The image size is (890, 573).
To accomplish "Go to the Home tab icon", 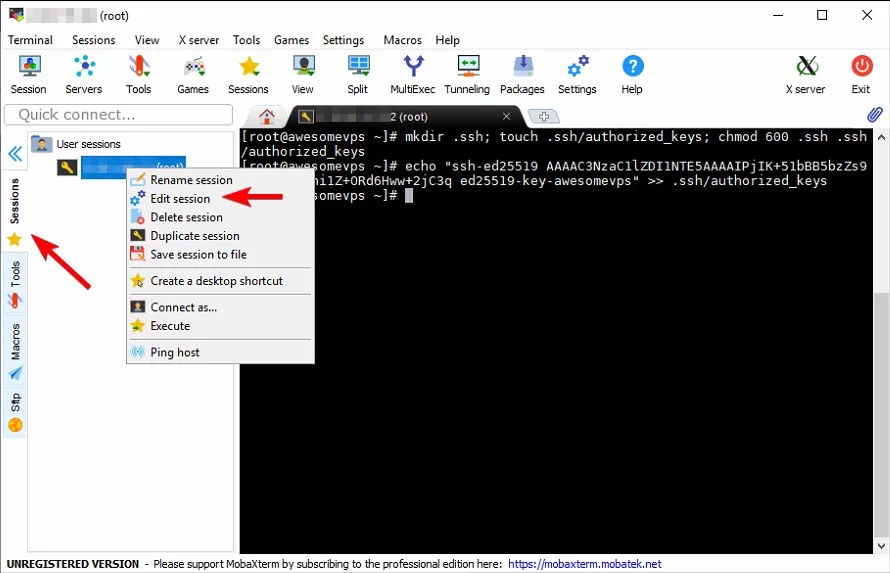I will click(266, 116).
